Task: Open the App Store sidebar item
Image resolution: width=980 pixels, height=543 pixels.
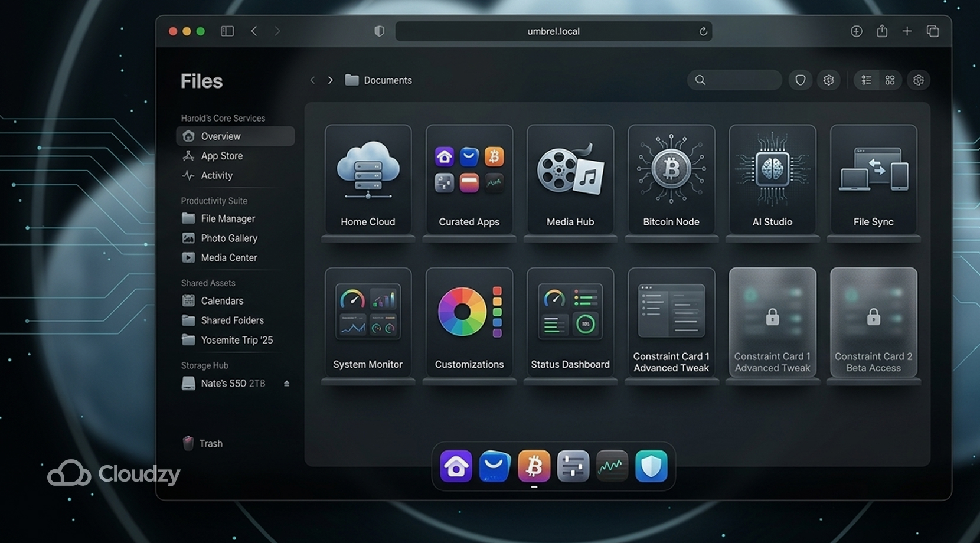Action: tap(220, 156)
